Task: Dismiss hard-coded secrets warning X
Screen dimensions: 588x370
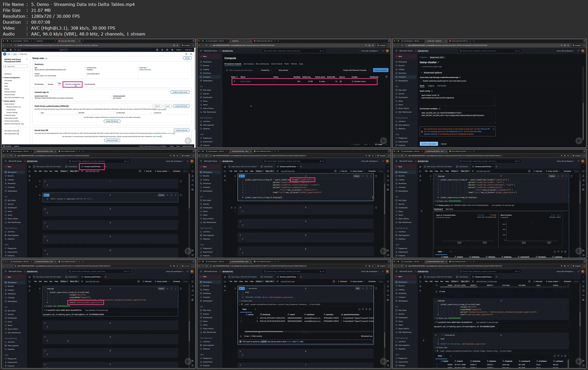Action: 493,129
